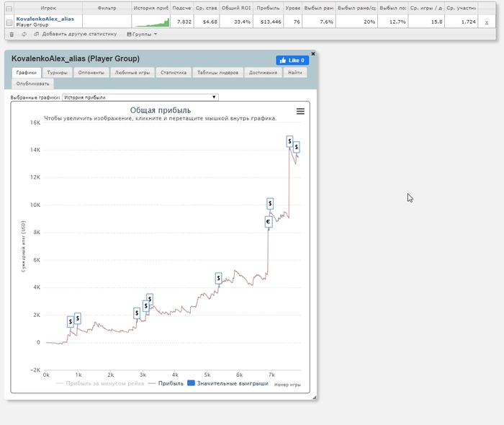Click the 33.4% ROI cell

point(236,22)
